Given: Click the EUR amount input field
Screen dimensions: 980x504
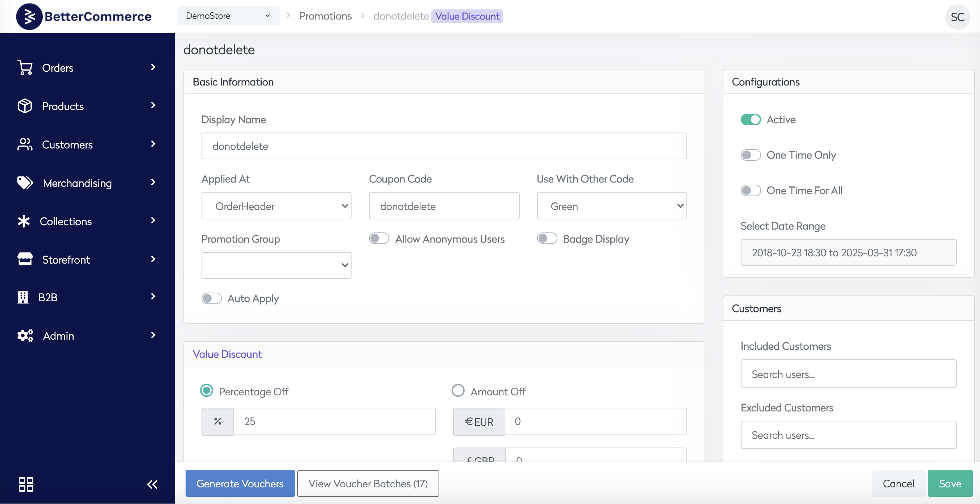Looking at the screenshot, I should 595,421.
